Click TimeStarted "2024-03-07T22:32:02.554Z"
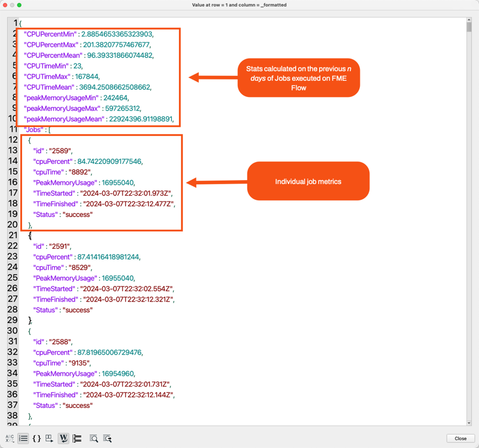 pyautogui.click(x=127, y=289)
